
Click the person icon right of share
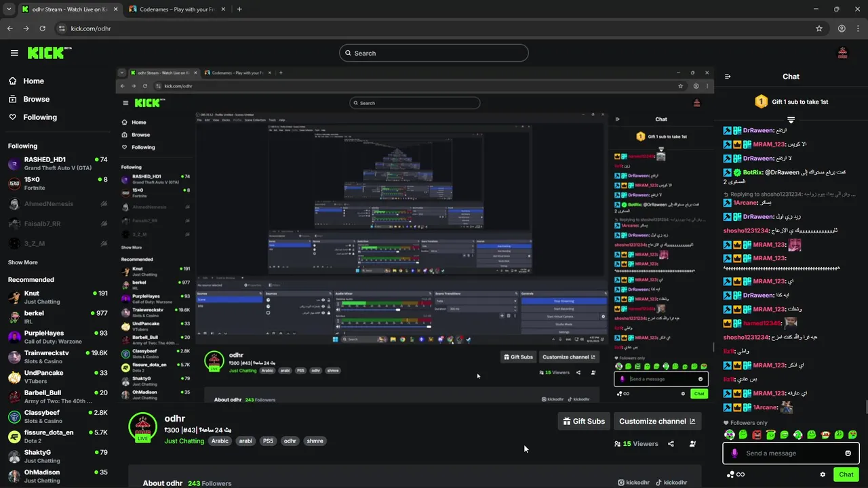pos(692,444)
